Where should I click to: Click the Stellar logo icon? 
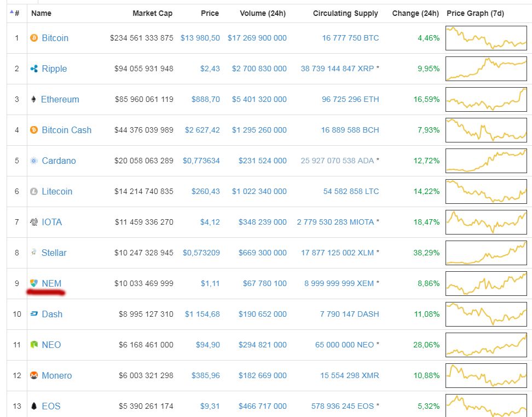(33, 252)
